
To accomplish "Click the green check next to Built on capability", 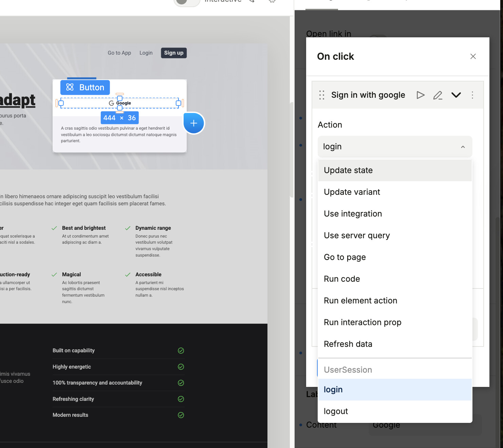I will click(x=181, y=351).
